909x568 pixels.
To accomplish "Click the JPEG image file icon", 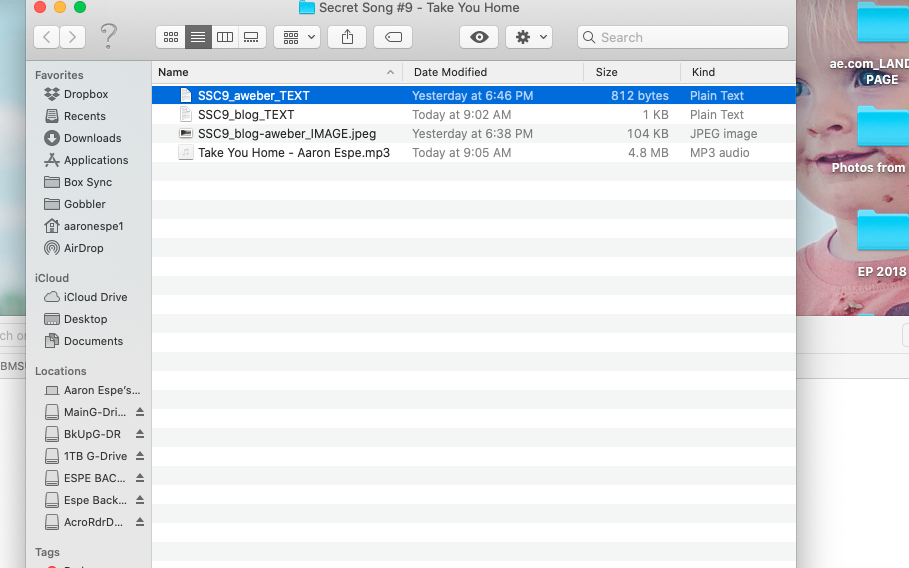I will 186,133.
